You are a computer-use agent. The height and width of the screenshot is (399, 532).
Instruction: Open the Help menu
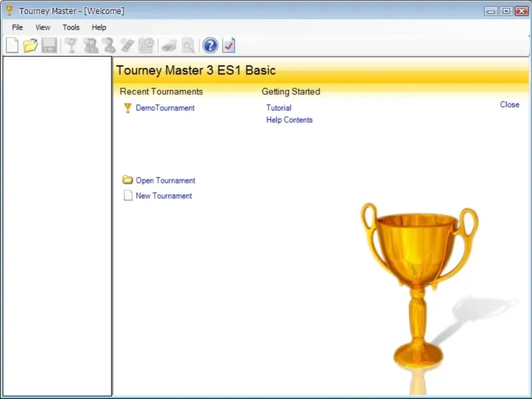tap(98, 27)
